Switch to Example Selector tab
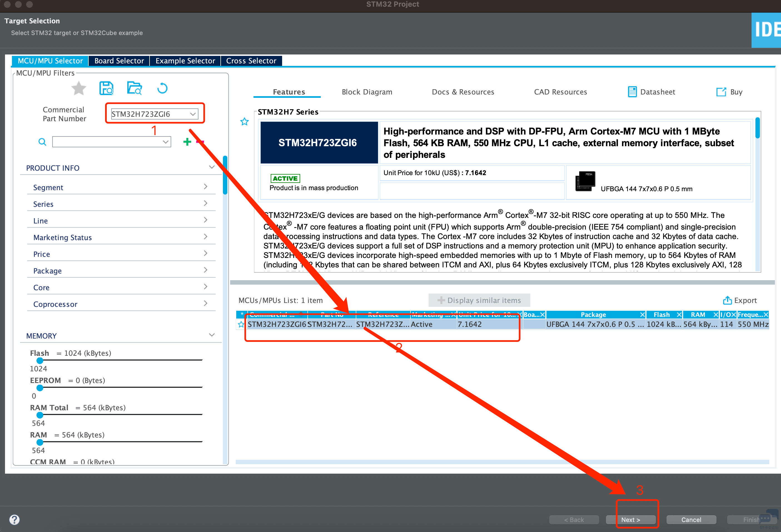This screenshot has width=781, height=532. (x=185, y=61)
